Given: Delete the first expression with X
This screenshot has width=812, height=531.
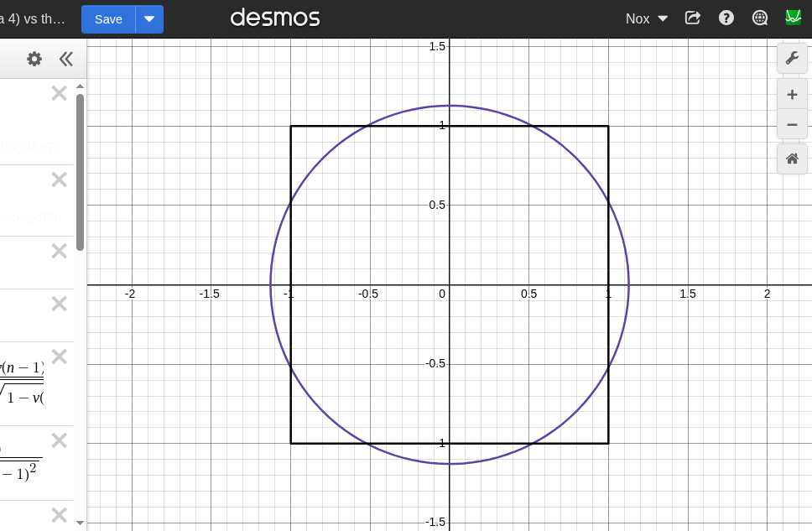Looking at the screenshot, I should tap(60, 94).
